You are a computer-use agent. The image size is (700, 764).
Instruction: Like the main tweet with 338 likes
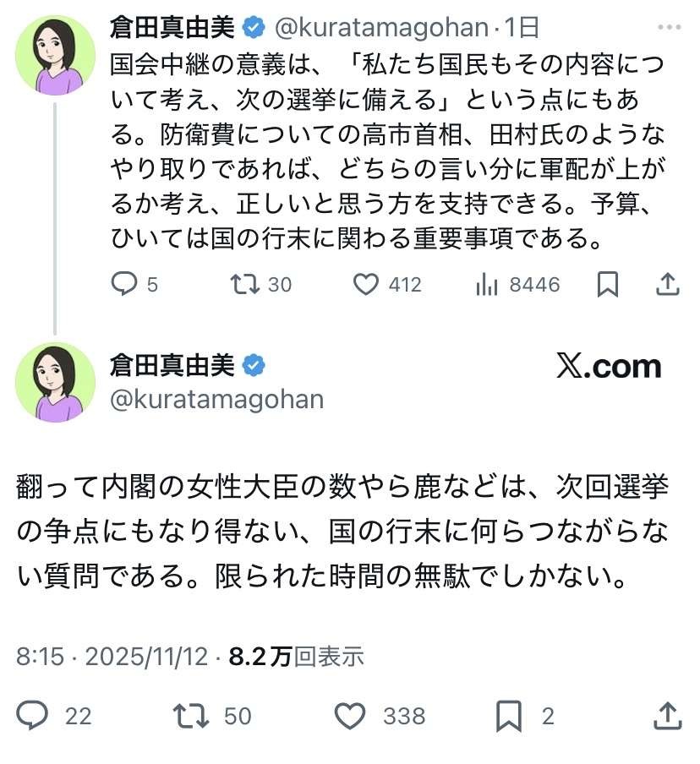350,717
